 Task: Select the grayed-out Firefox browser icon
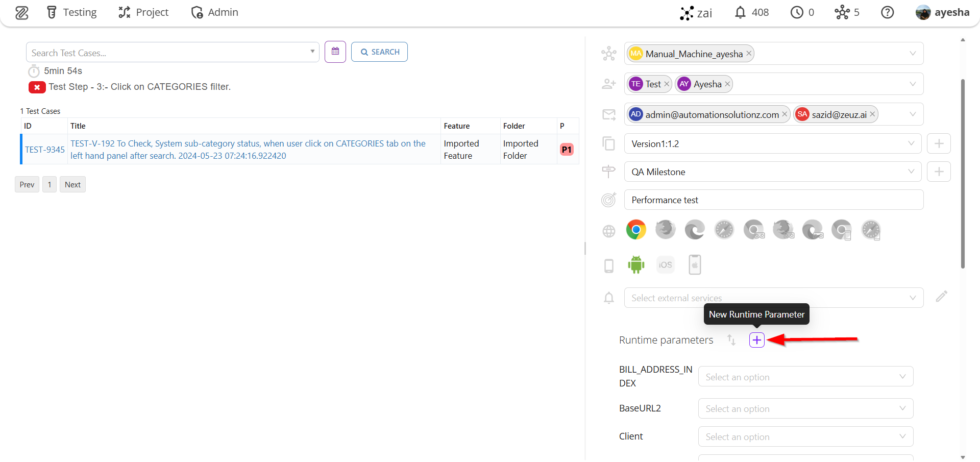[x=665, y=230]
